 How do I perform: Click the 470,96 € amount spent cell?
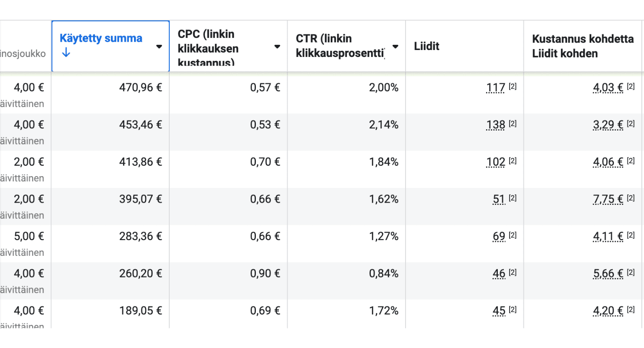click(141, 88)
